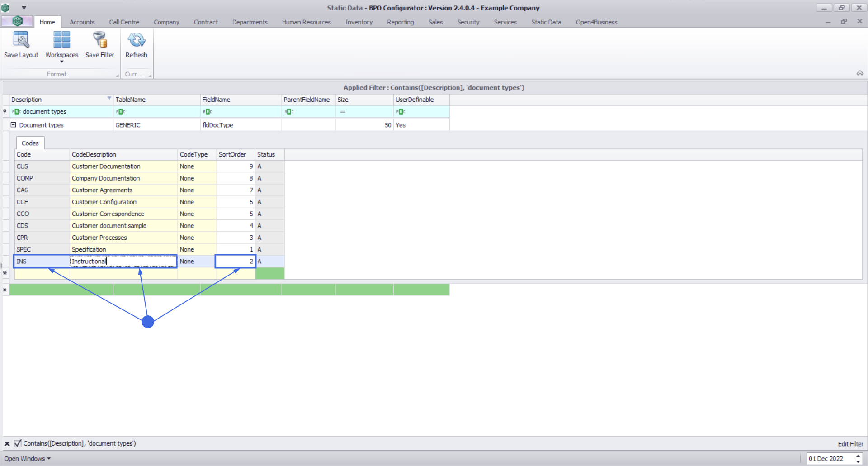Sort by the CodeType column header

click(x=197, y=154)
